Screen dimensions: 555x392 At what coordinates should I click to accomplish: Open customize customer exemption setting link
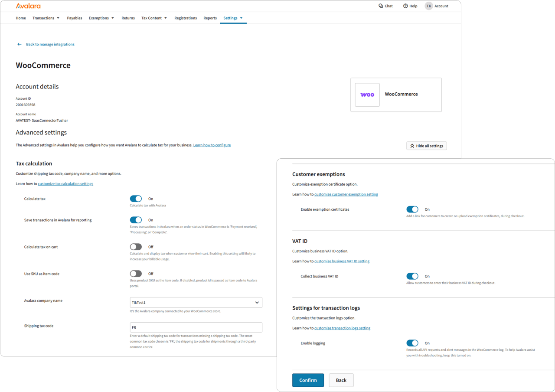point(346,194)
